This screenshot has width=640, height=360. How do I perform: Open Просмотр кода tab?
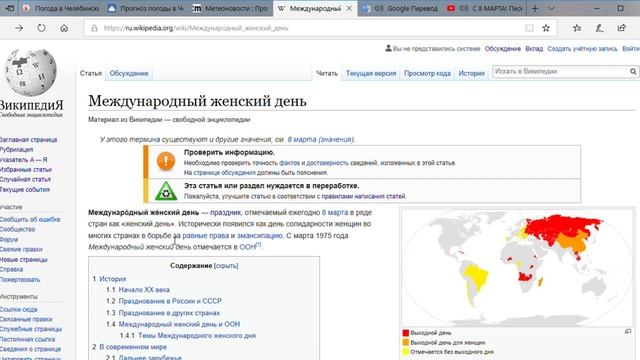(427, 73)
